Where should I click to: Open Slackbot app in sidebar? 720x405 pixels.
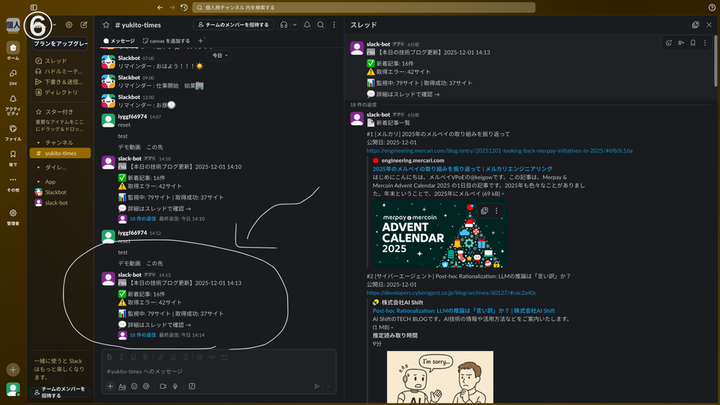click(55, 192)
